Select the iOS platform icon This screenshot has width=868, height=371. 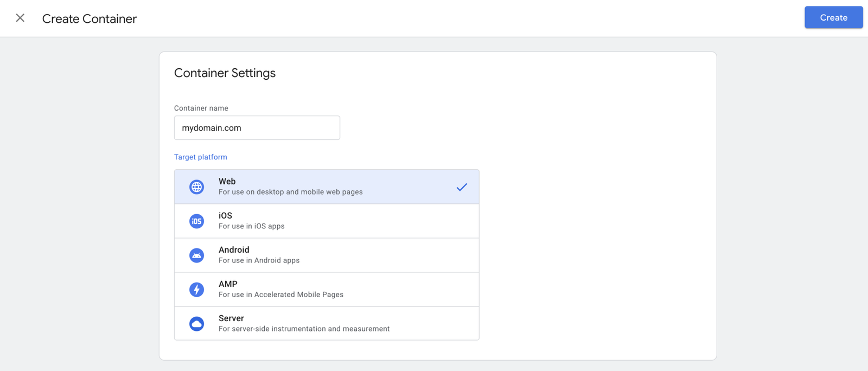196,221
